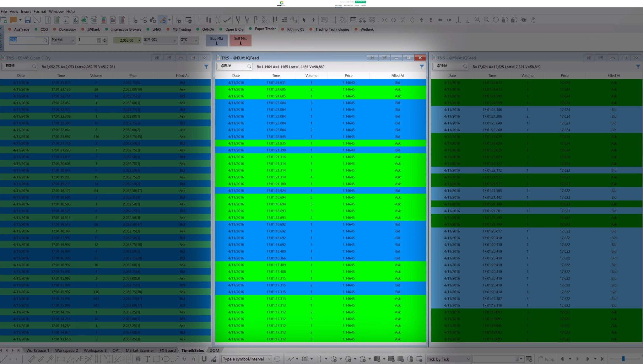Select the Text drawing tool
This screenshot has width=643, height=364.
[147, 359]
